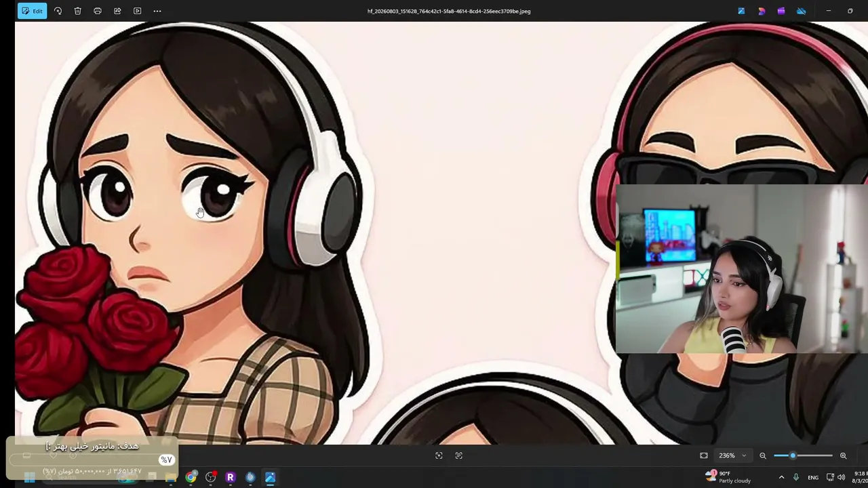Start the slideshow

(137, 11)
